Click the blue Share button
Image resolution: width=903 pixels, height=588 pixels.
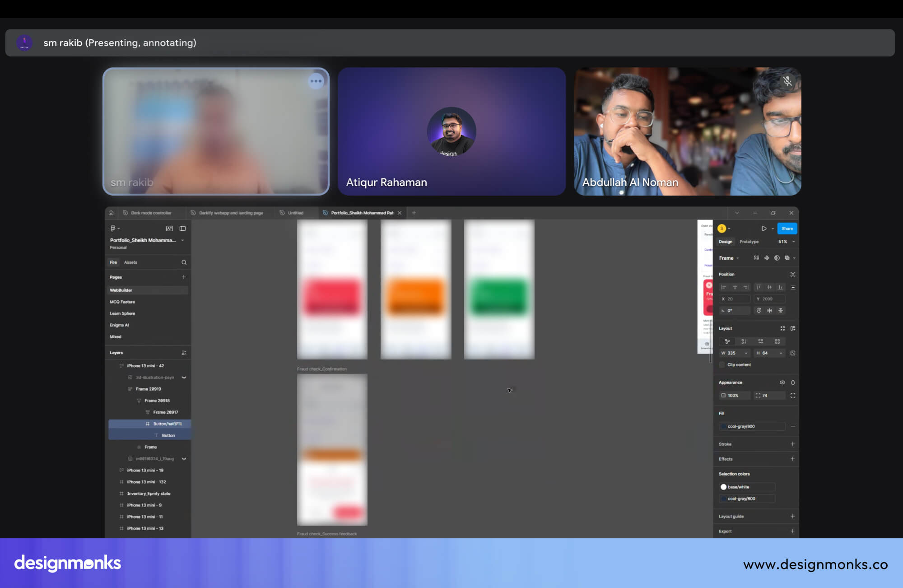click(787, 229)
